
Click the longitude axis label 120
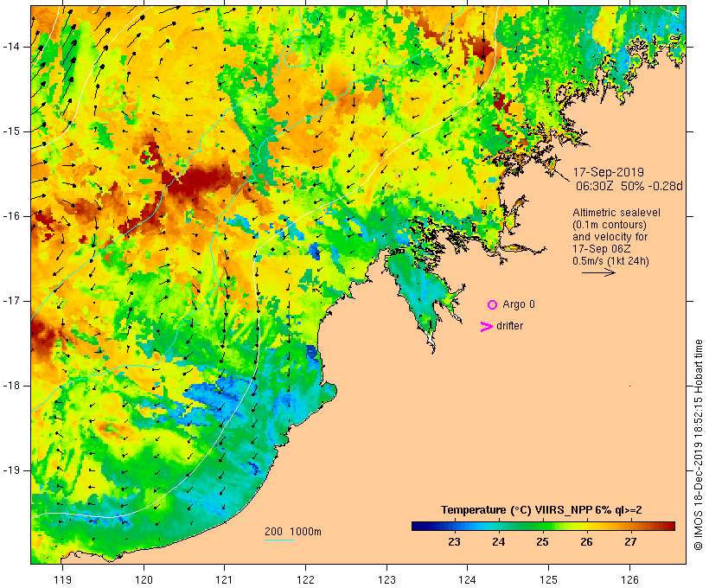point(144,579)
